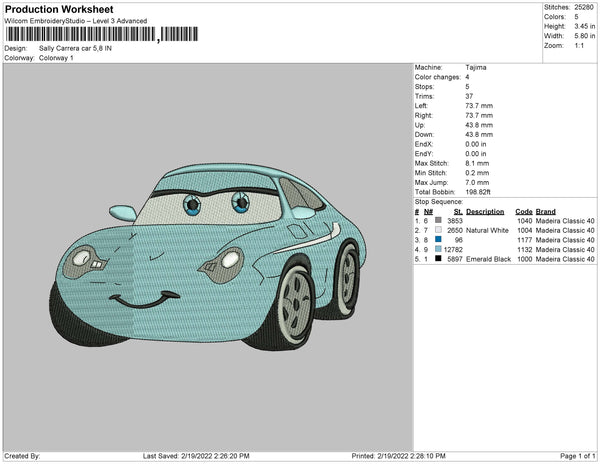Select the Natural White color swatch
The image size is (600, 464).
[x=439, y=230]
